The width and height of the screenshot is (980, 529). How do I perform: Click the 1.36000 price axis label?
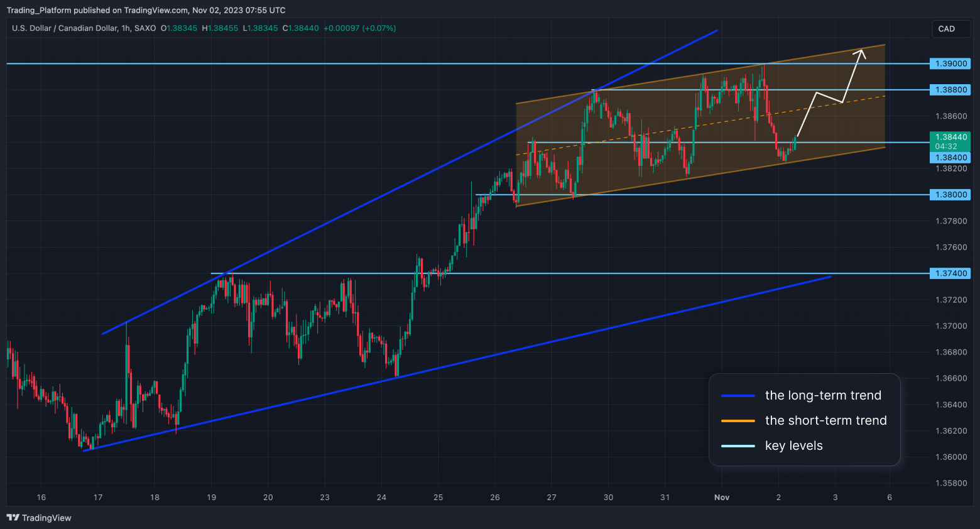pos(951,457)
